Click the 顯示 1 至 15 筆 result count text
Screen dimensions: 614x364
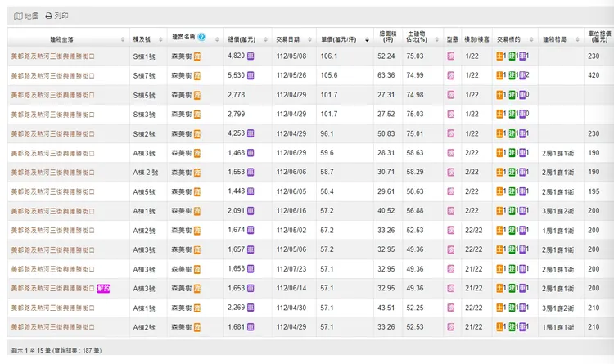point(56,351)
